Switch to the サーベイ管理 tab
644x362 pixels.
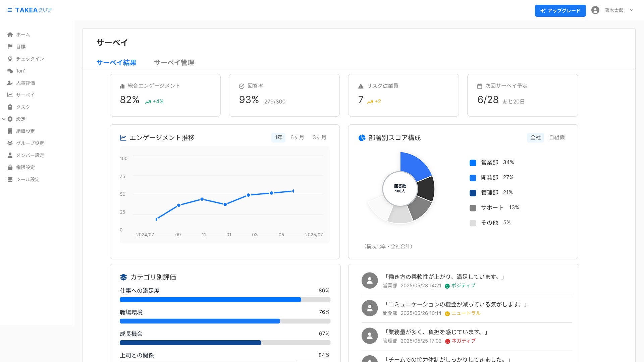coord(174,63)
